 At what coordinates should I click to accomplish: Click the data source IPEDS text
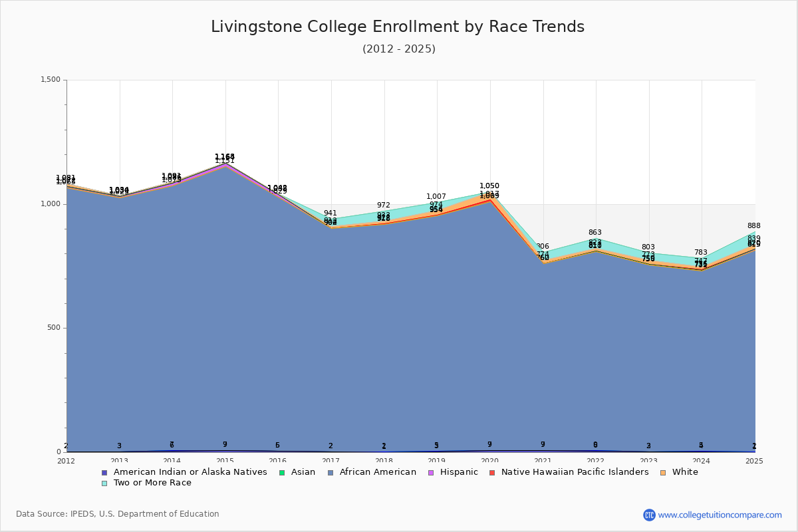tap(118, 514)
